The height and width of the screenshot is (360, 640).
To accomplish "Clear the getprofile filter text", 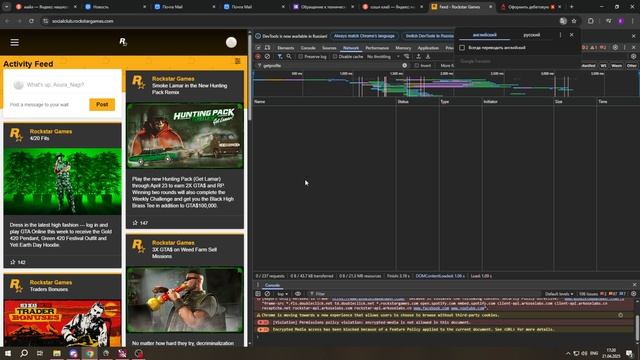I will [x=404, y=65].
